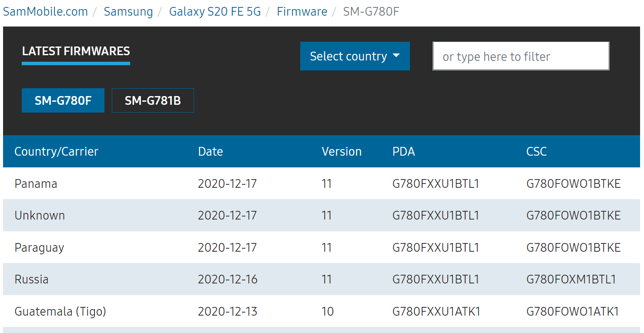Click the Version column header
Screen dimensions: 644x333
342,151
